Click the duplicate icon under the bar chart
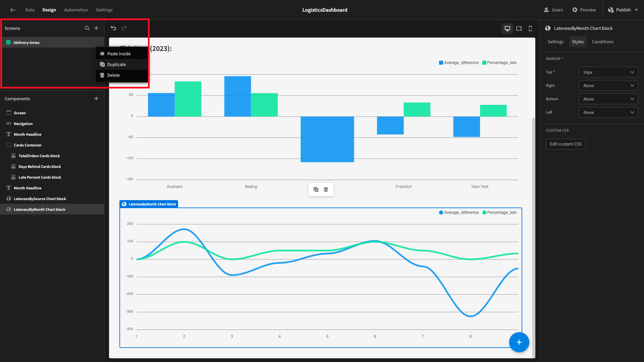644x362 pixels. 316,189
